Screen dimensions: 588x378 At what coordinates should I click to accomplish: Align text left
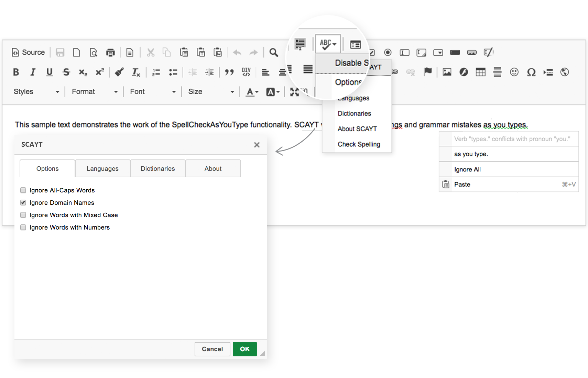(265, 72)
